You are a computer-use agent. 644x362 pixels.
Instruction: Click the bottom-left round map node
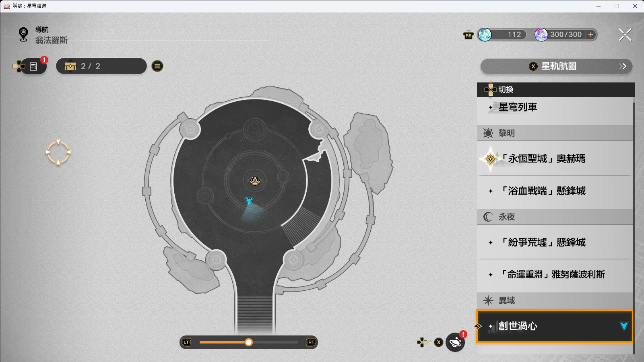[x=216, y=260]
